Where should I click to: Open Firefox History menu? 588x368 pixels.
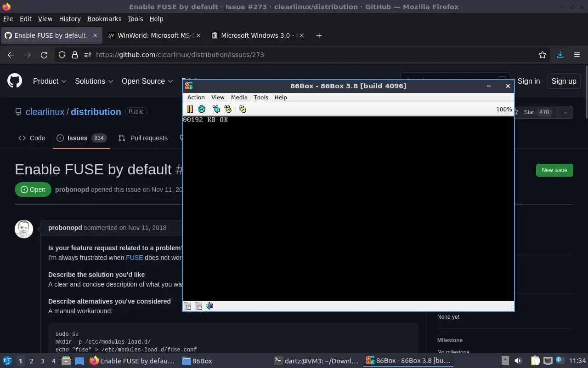[x=70, y=19]
